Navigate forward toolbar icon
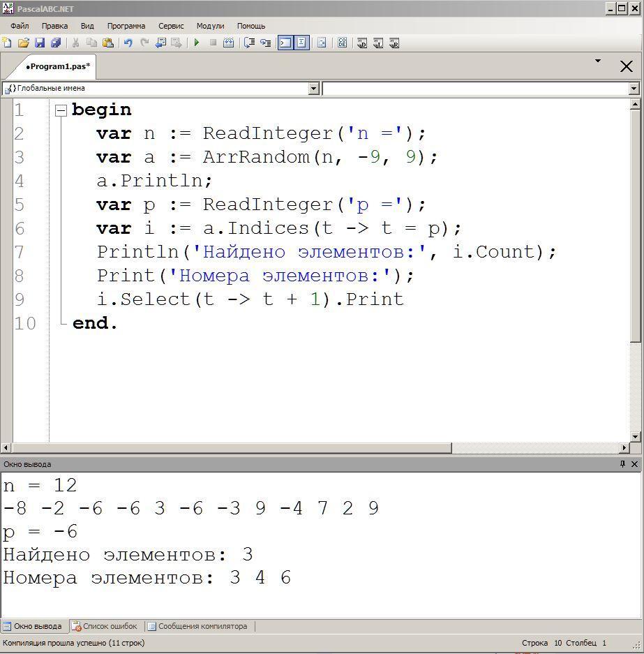This screenshot has width=644, height=654. (177, 43)
